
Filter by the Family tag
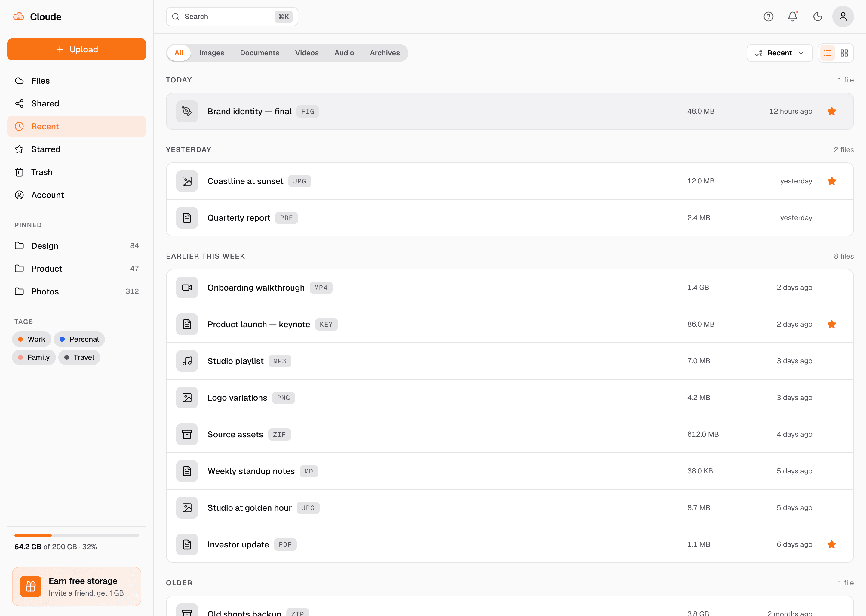click(34, 357)
